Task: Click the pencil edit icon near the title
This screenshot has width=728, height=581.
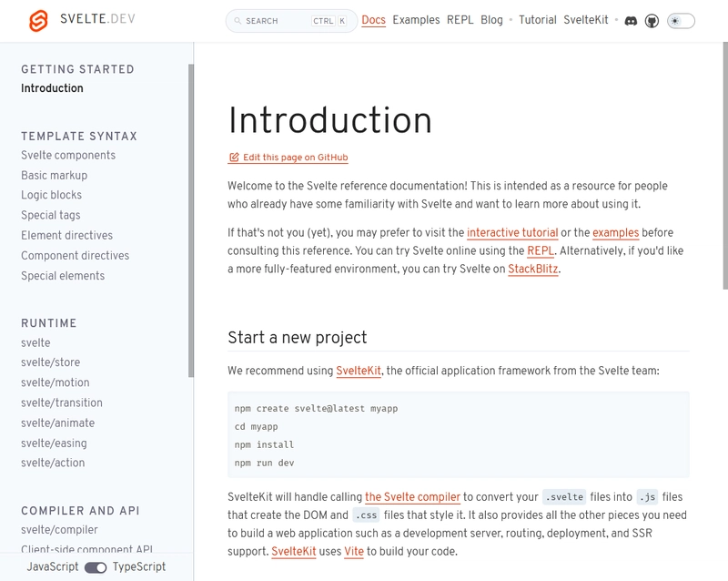Action: point(234,158)
